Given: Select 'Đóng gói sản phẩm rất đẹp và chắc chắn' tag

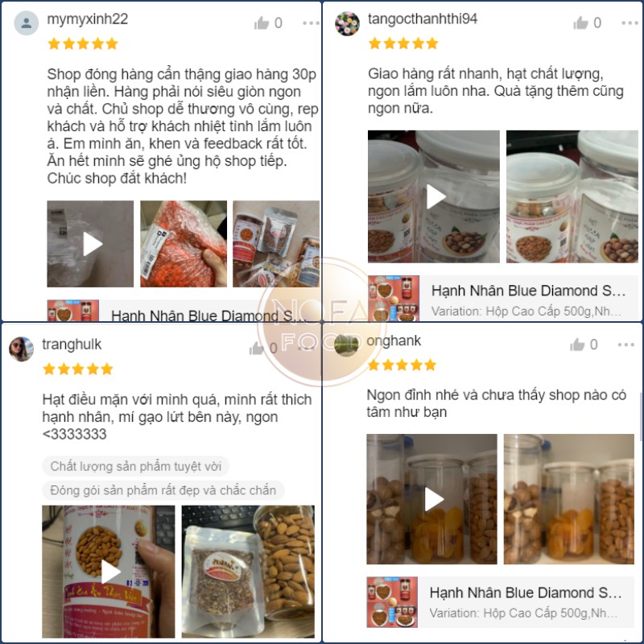Looking at the screenshot, I should [x=163, y=490].
